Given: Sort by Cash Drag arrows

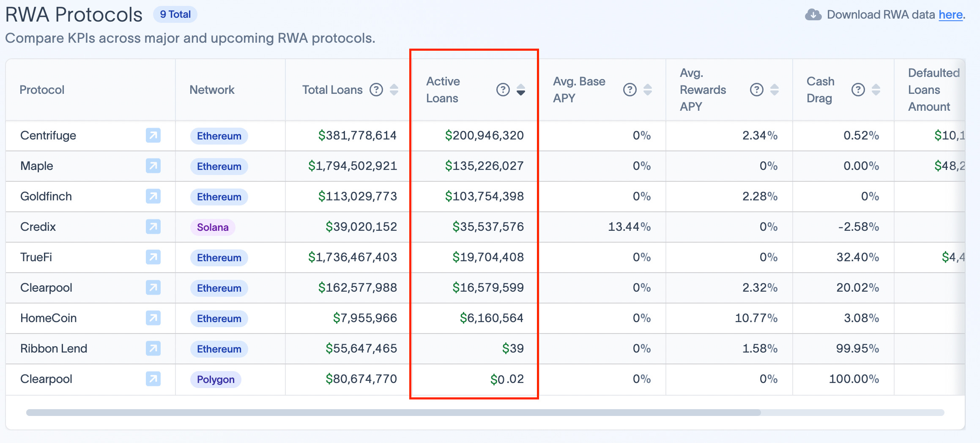Looking at the screenshot, I should pyautogui.click(x=876, y=90).
